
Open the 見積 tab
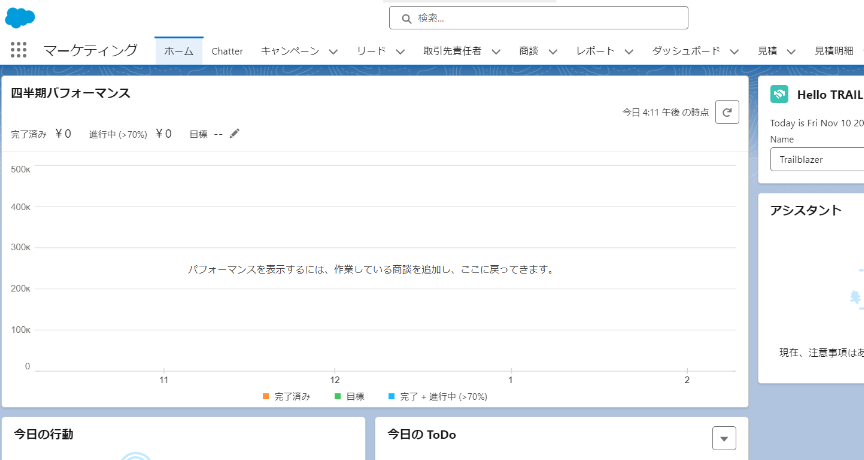(x=767, y=51)
